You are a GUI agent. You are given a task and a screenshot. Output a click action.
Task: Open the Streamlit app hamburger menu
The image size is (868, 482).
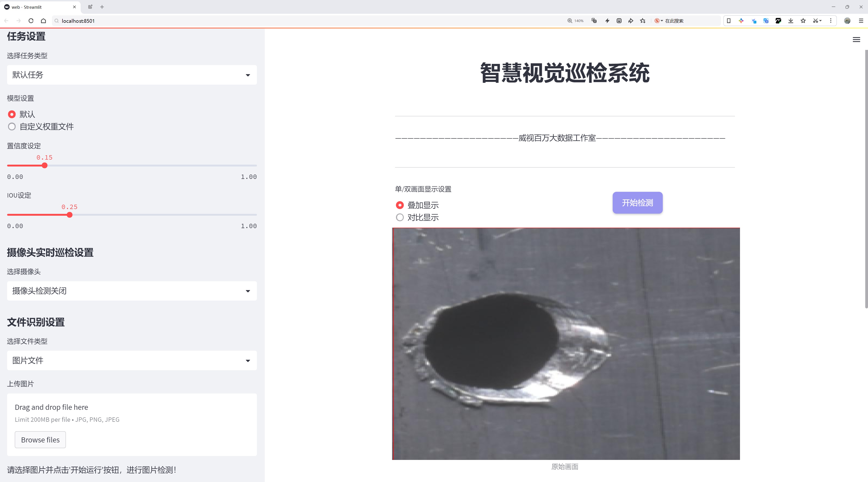point(856,40)
